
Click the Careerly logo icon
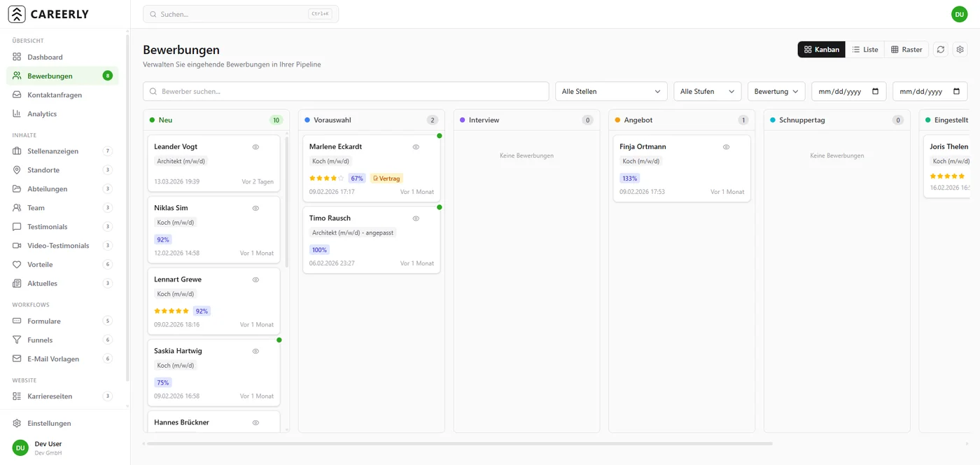17,14
